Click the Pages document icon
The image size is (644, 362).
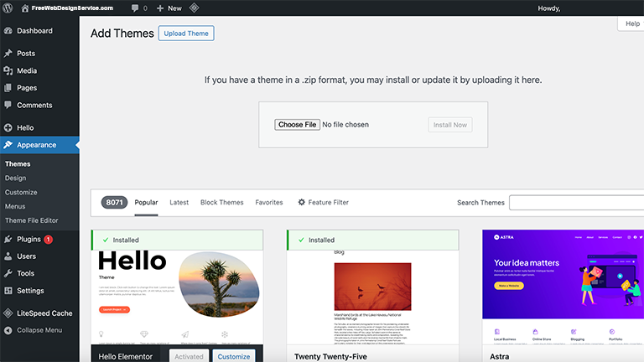8,88
